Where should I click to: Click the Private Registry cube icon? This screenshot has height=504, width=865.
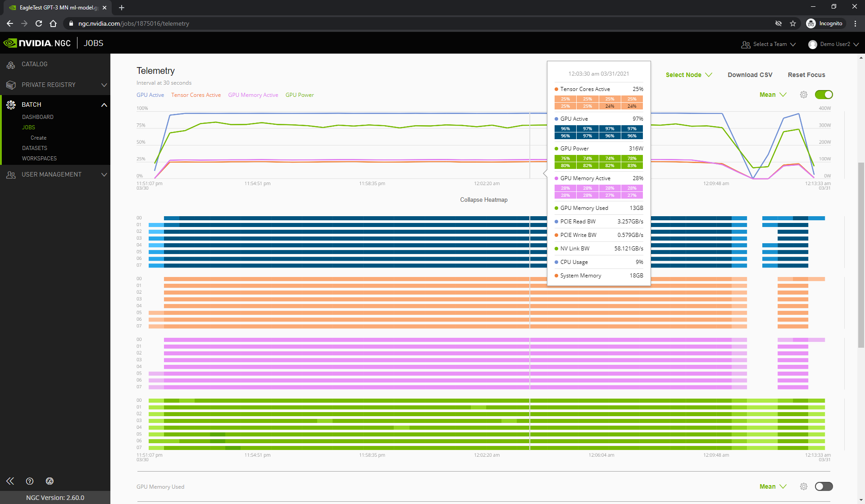tap(11, 85)
